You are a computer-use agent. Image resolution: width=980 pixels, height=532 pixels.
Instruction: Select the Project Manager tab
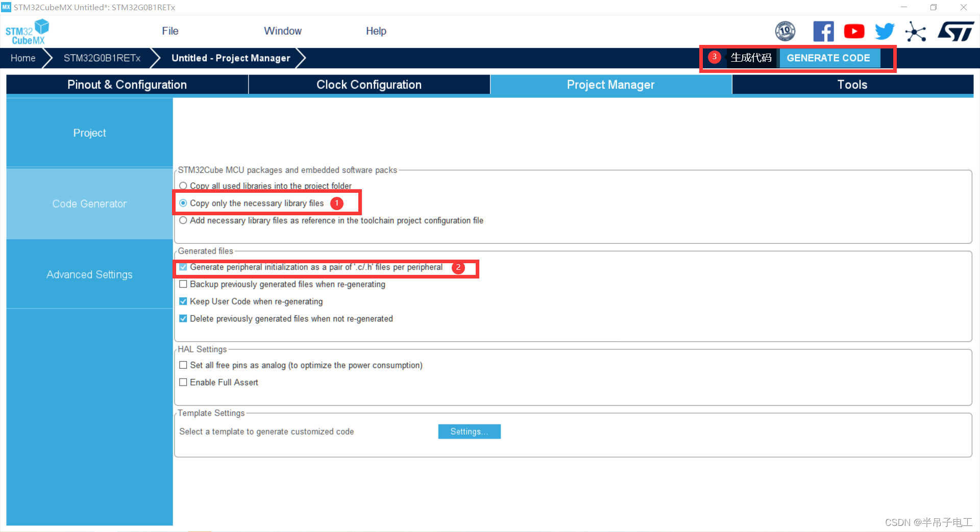coord(611,85)
